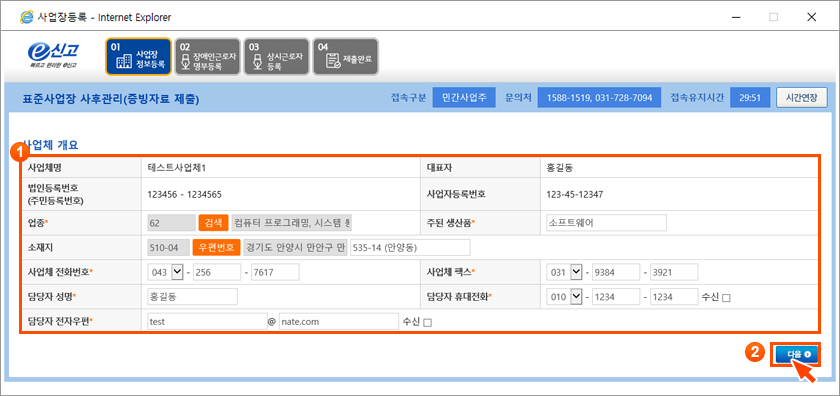Click the 담당자 성명 field 홍길동

192,297
